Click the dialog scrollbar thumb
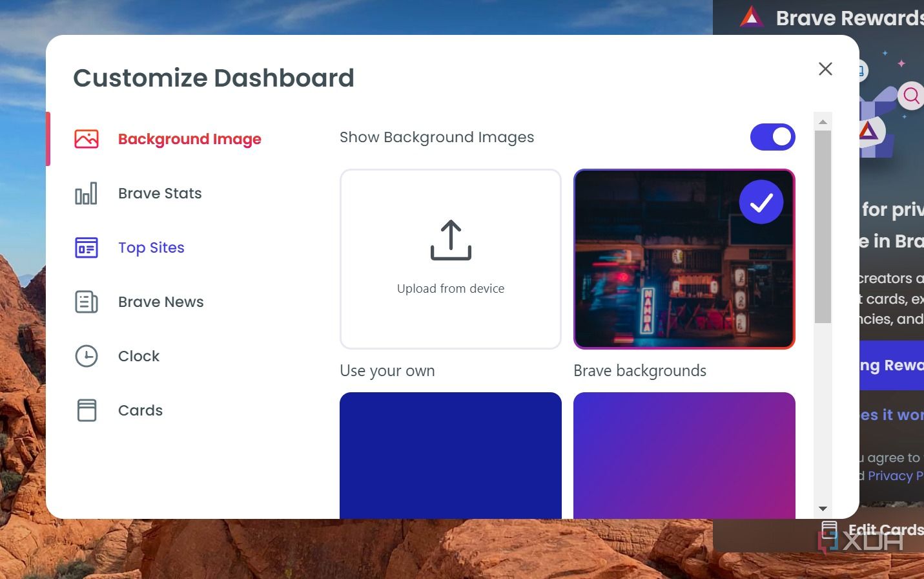 823,227
